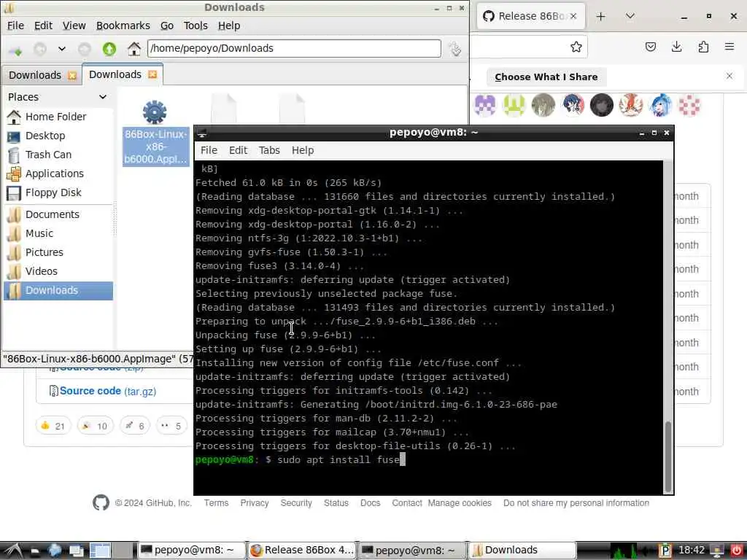
Task: Open file manager View menu
Action: pos(74,26)
